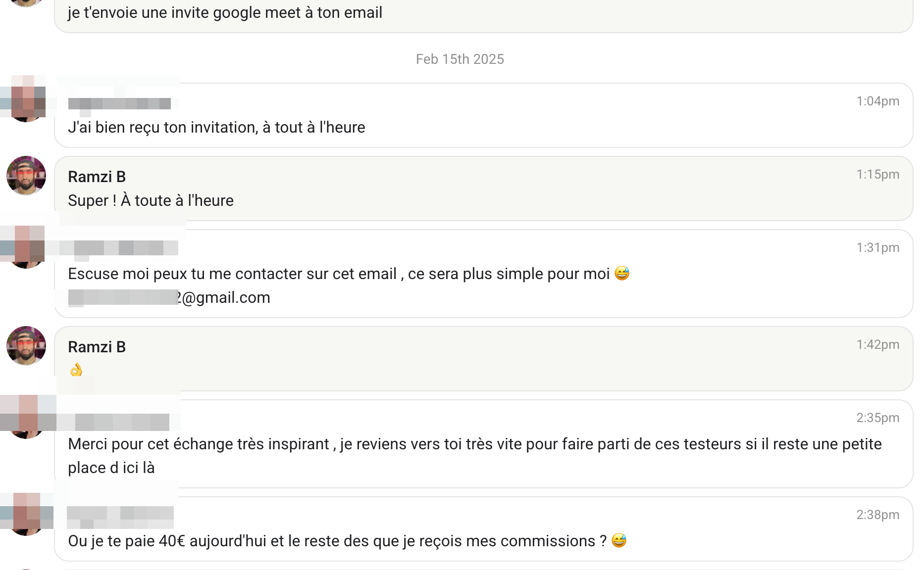This screenshot has height=570, width=924.
Task: Select the "je t'envoie une invite google meet" message
Action: click(225, 12)
